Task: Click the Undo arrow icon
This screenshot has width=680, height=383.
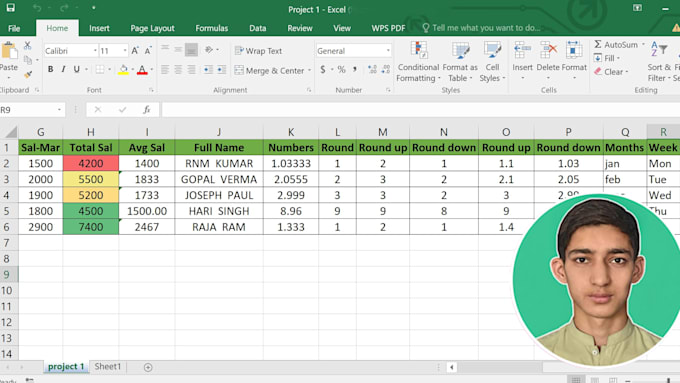Action: [37, 8]
